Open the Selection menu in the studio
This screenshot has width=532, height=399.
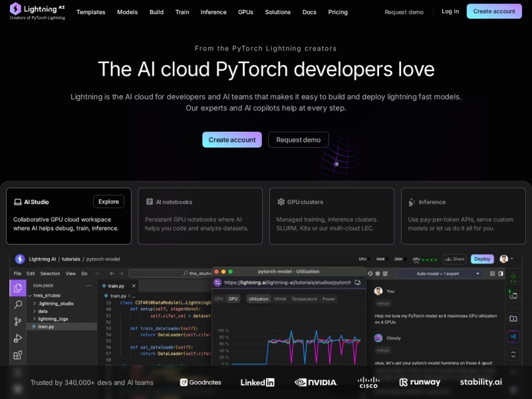coord(50,273)
